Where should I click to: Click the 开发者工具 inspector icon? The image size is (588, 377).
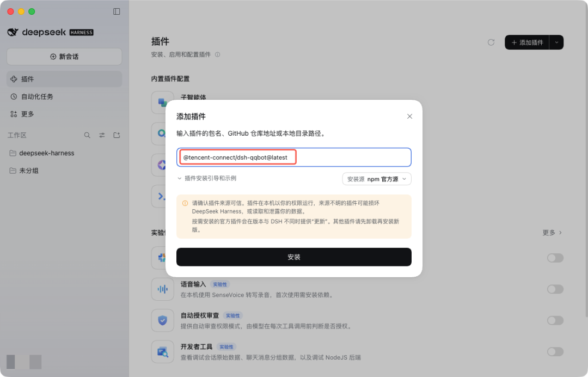[162, 352]
